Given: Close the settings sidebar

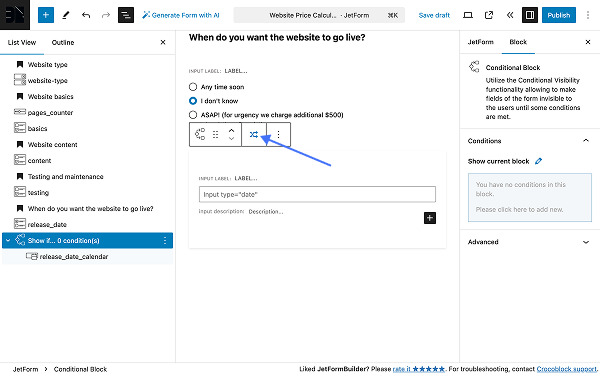Looking at the screenshot, I should coord(588,42).
